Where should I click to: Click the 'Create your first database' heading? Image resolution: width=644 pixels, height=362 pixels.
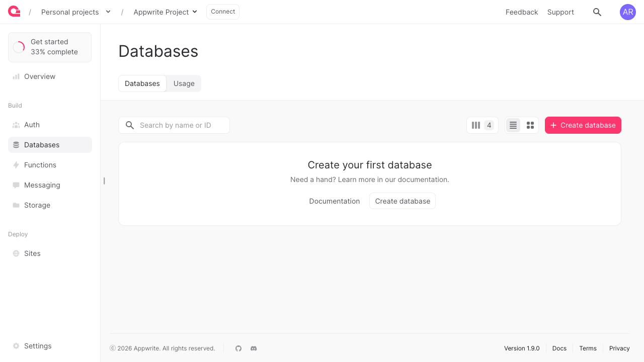tap(370, 165)
